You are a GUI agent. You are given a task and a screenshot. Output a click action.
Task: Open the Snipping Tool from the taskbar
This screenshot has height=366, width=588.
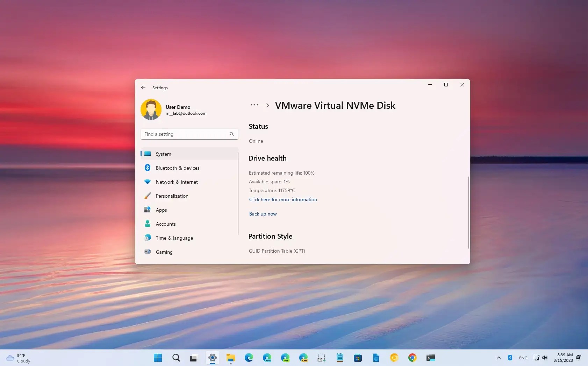[322, 358]
